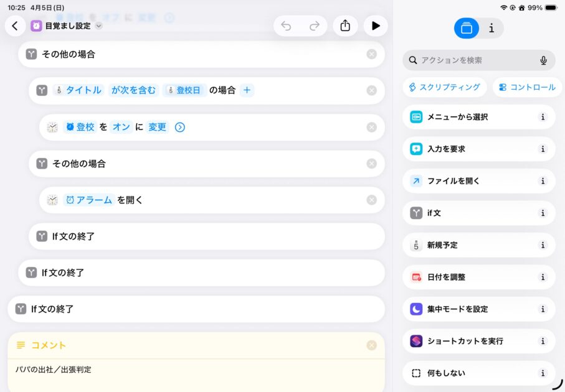The width and height of the screenshot is (565, 392).
Task: Show info for ショートカットを実行 action
Action: pos(543,341)
